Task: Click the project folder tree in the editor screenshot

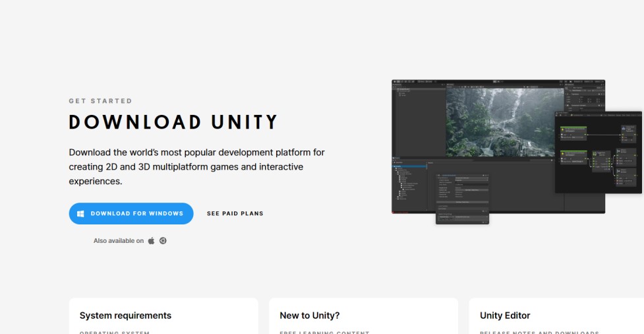Action: click(407, 185)
